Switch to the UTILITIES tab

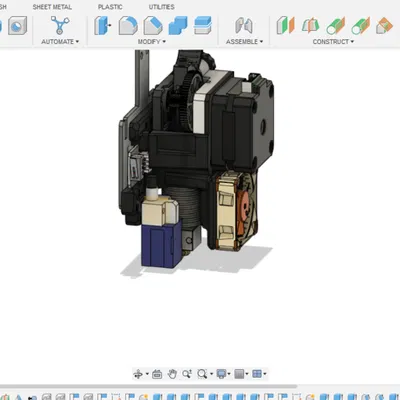[x=161, y=7]
